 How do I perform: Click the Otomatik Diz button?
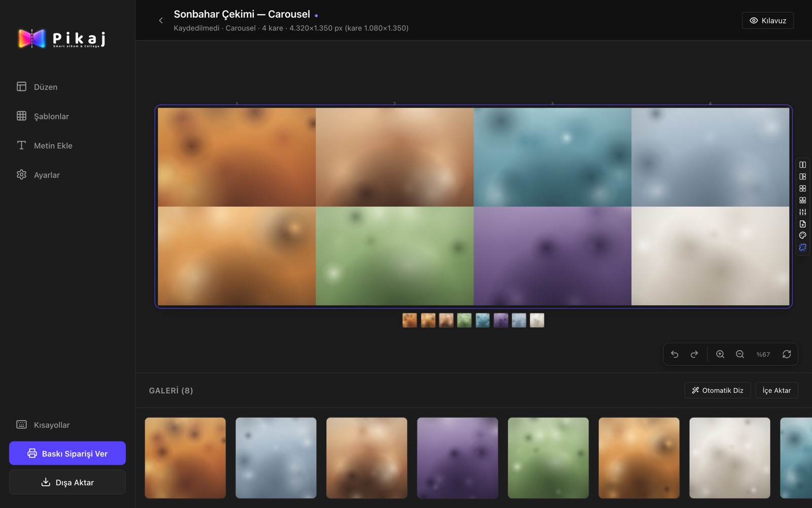coord(717,390)
